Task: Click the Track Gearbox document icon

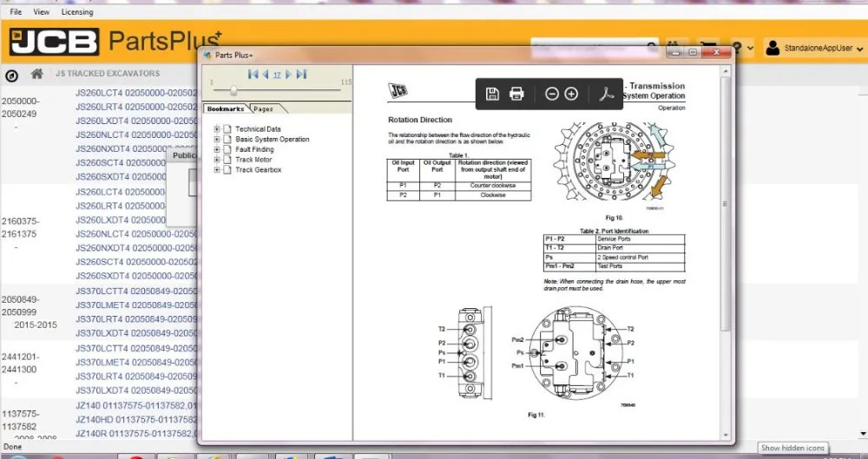Action: [x=227, y=170]
